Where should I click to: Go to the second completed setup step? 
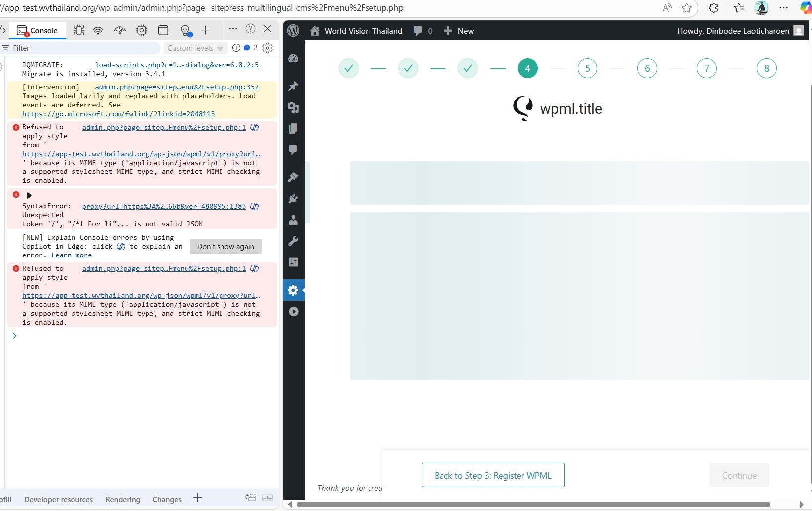click(408, 68)
